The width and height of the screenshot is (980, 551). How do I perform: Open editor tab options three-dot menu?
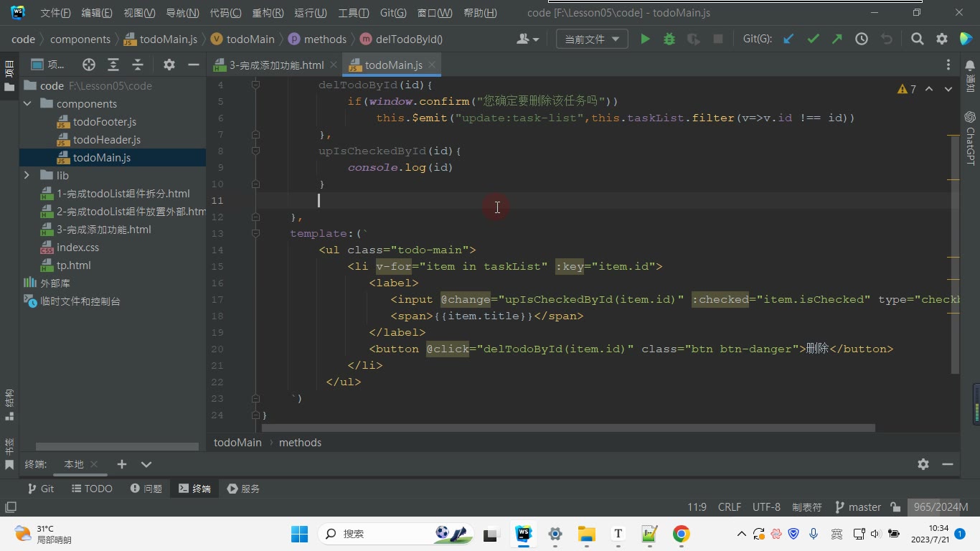tap(948, 65)
